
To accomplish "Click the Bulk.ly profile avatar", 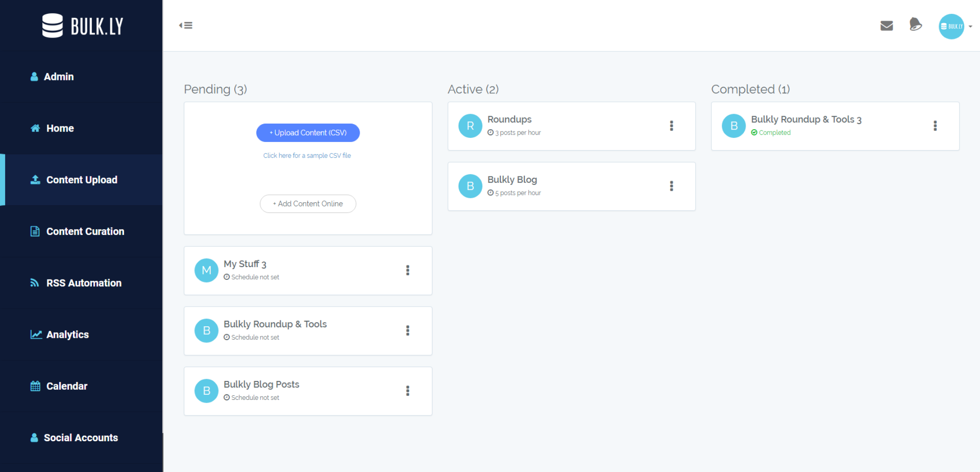I will click(x=951, y=26).
